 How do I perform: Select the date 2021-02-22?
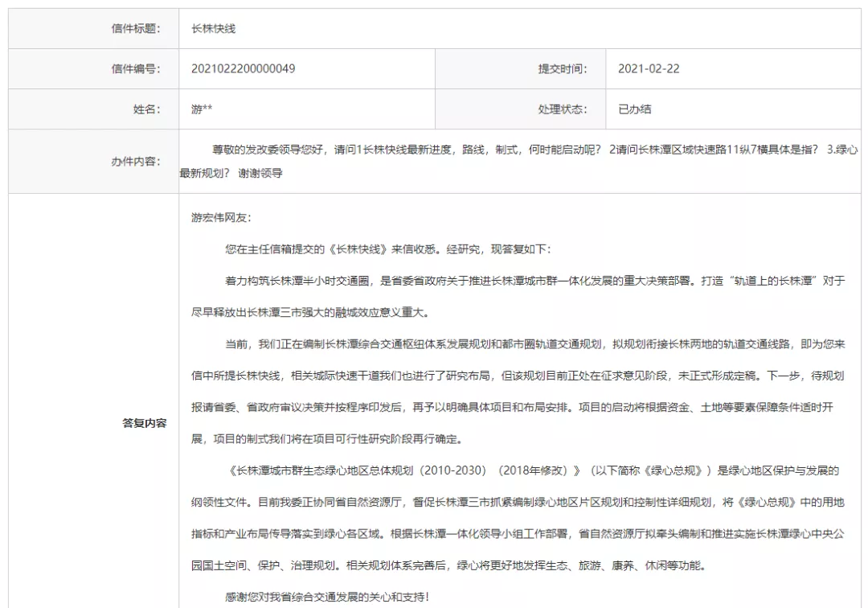[648, 69]
